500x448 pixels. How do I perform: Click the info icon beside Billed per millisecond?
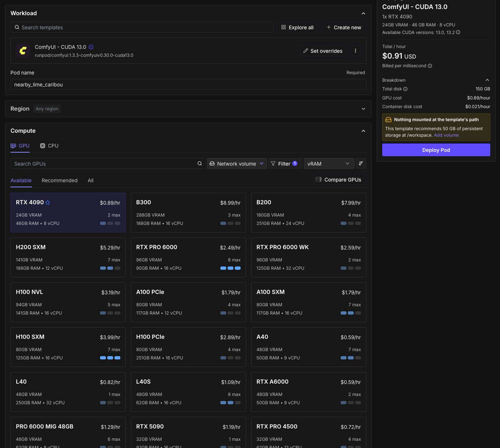click(x=430, y=66)
